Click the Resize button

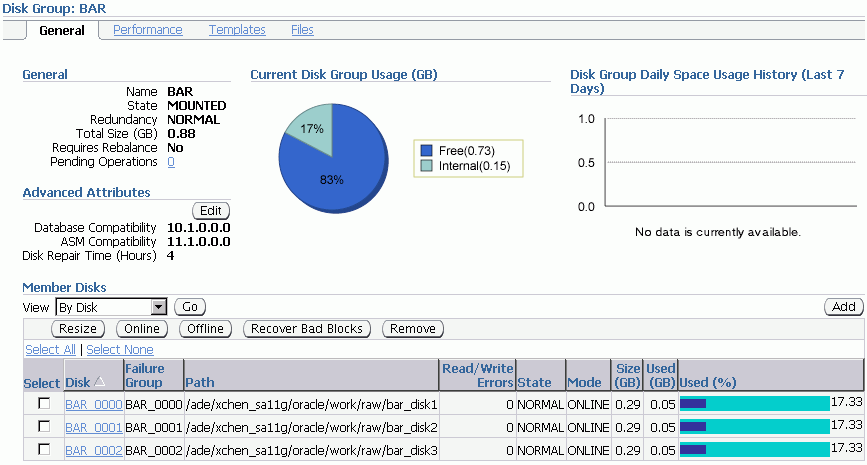point(78,329)
